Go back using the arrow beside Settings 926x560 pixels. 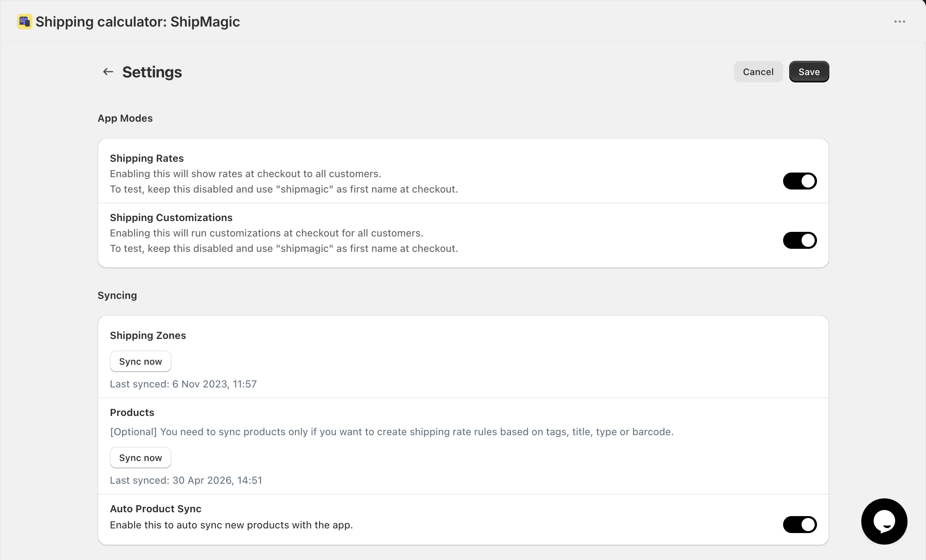pyautogui.click(x=108, y=72)
